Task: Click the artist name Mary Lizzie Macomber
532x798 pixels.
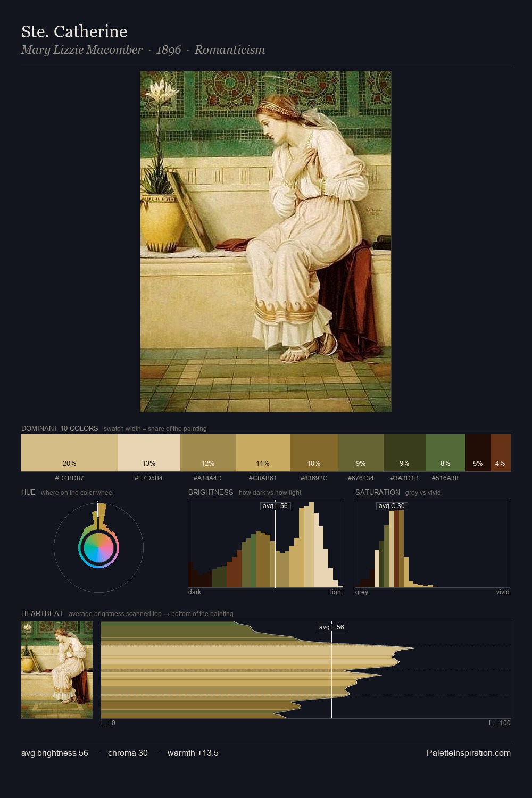Action: click(x=82, y=49)
